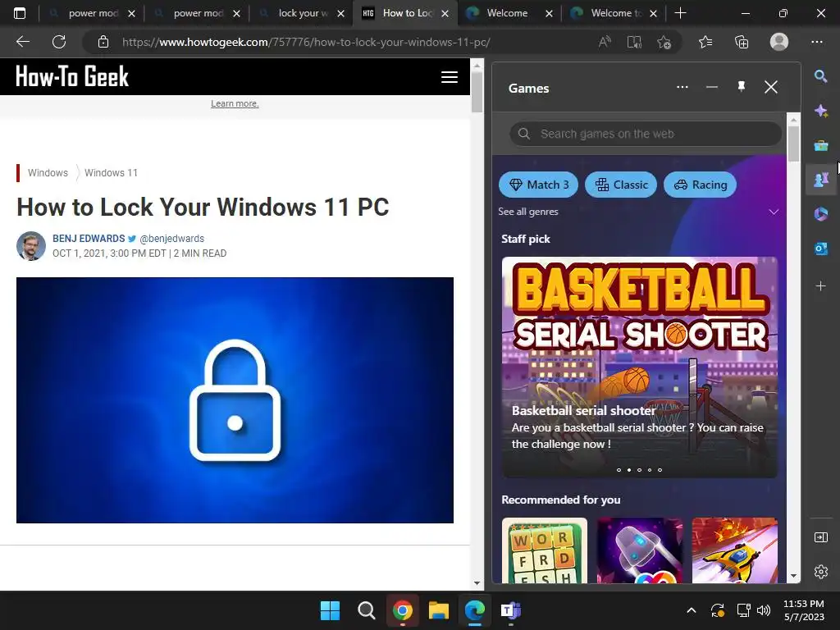Launch Chrome from the taskbar
840x630 pixels.
tap(402, 610)
